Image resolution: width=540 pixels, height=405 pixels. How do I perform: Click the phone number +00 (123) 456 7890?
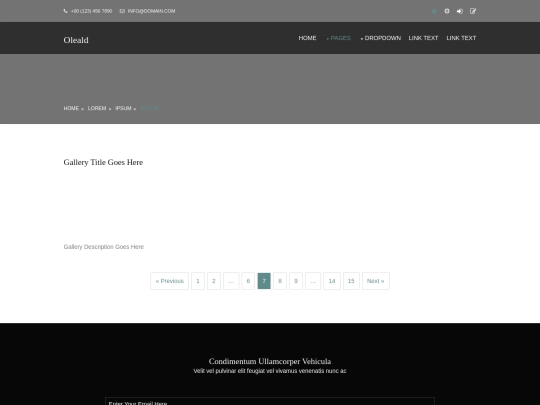pyautogui.click(x=91, y=11)
